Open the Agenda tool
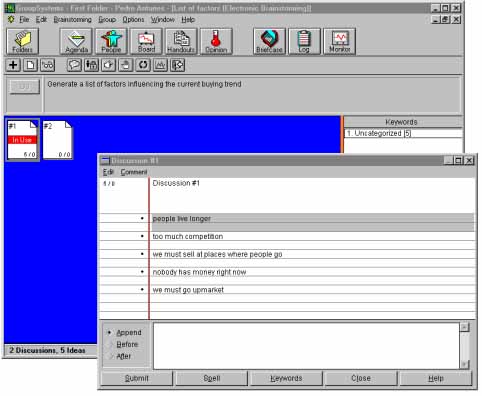482x396 pixels. tap(76, 41)
